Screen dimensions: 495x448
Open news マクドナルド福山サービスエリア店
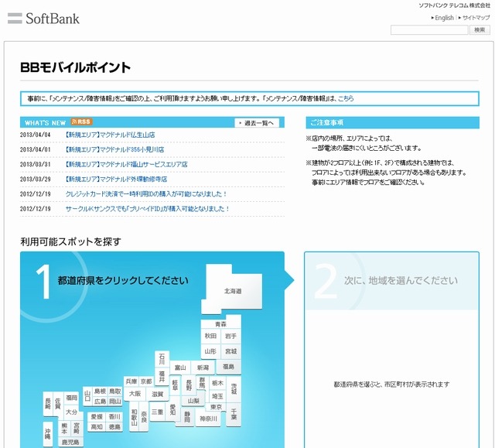coord(126,165)
